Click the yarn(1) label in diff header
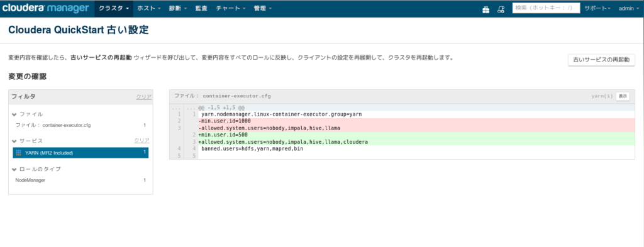The width and height of the screenshot is (644, 247). tap(602, 96)
